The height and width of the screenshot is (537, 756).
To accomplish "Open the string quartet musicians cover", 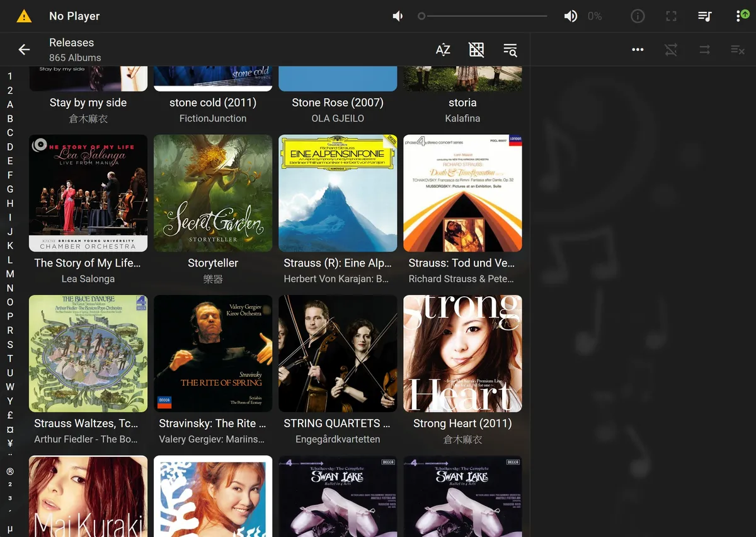I will point(338,354).
